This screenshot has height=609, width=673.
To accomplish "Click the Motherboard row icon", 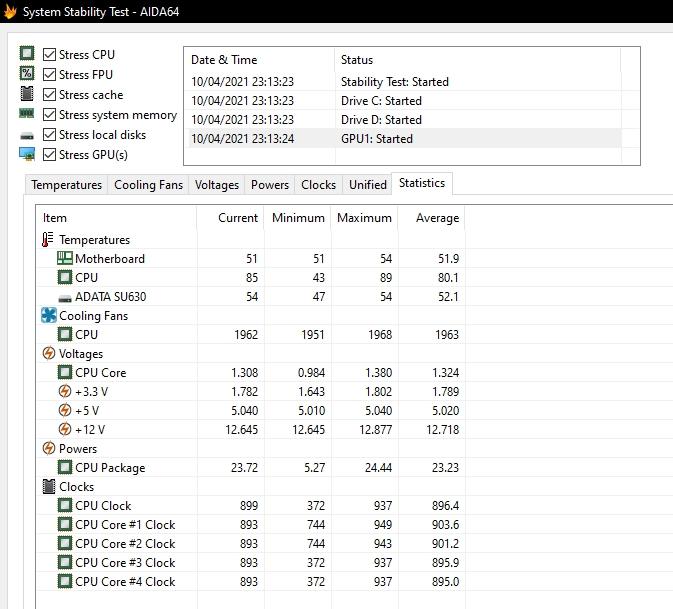I will (x=65, y=258).
